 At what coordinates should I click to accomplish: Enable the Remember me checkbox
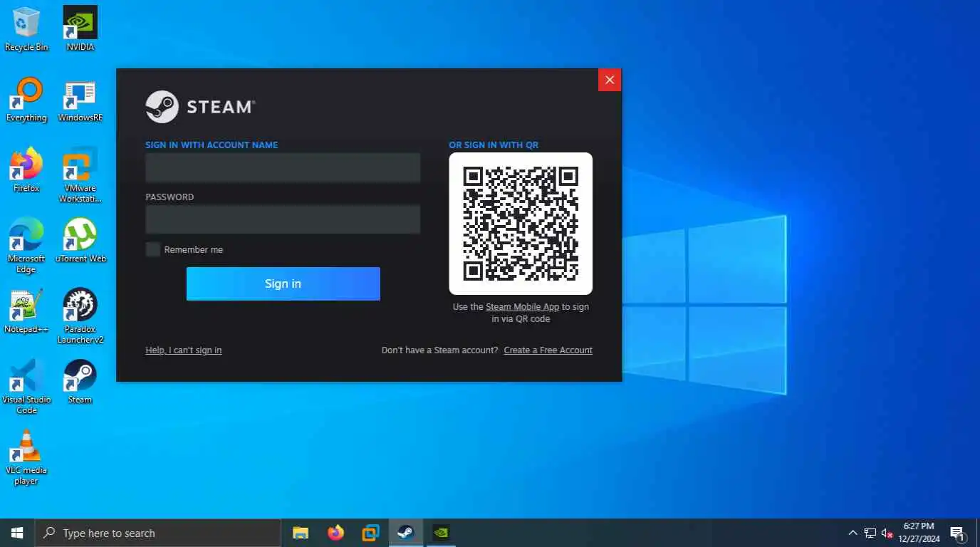152,249
